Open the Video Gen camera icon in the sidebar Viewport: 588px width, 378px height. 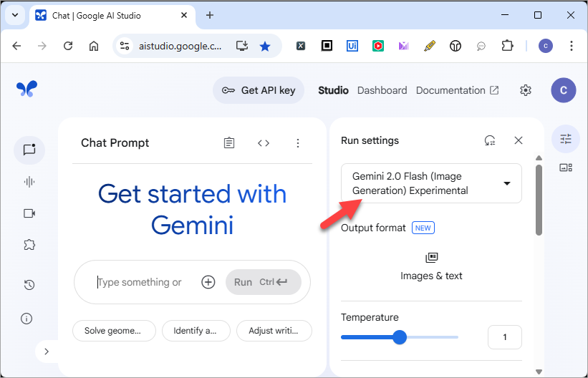point(29,213)
